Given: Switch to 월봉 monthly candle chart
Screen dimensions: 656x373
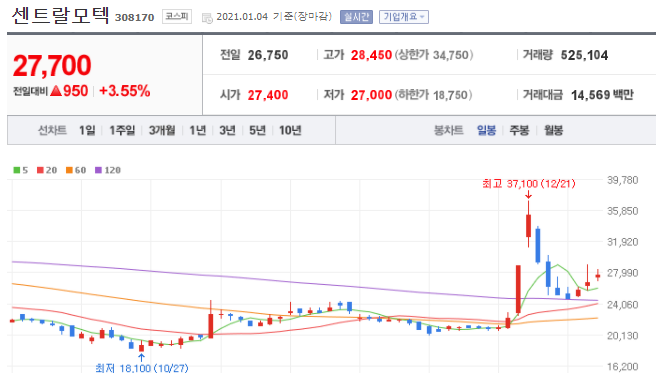Looking at the screenshot, I should point(553,130).
